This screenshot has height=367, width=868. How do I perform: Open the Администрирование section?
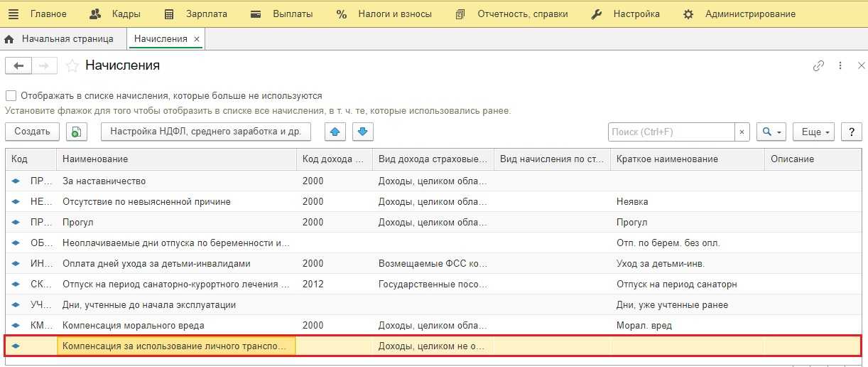coord(739,14)
